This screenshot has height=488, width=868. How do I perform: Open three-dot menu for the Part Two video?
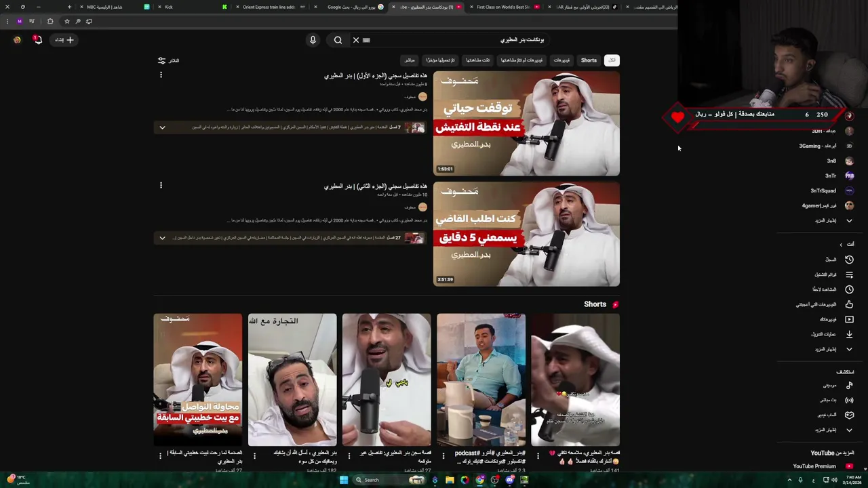point(161,185)
